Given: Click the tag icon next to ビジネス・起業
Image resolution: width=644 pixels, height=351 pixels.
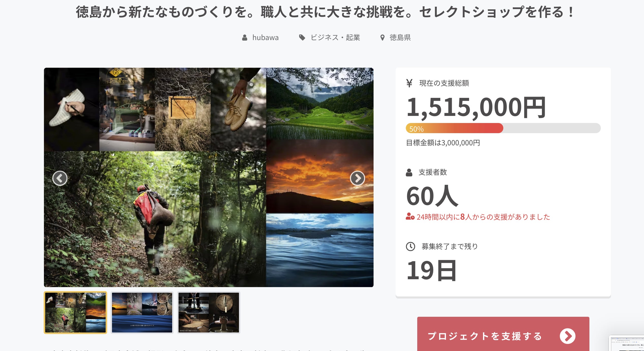Looking at the screenshot, I should 302,38.
